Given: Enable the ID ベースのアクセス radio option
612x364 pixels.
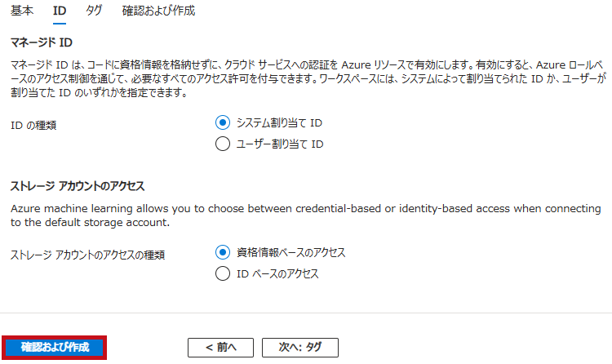Looking at the screenshot, I should (223, 273).
